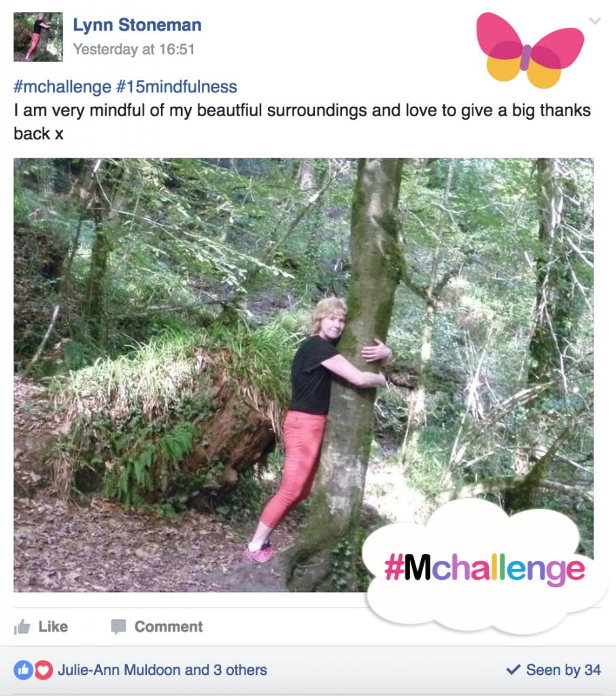Image resolution: width=616 pixels, height=696 pixels.
Task: Open the #15mindfulness hashtag
Action: click(177, 86)
